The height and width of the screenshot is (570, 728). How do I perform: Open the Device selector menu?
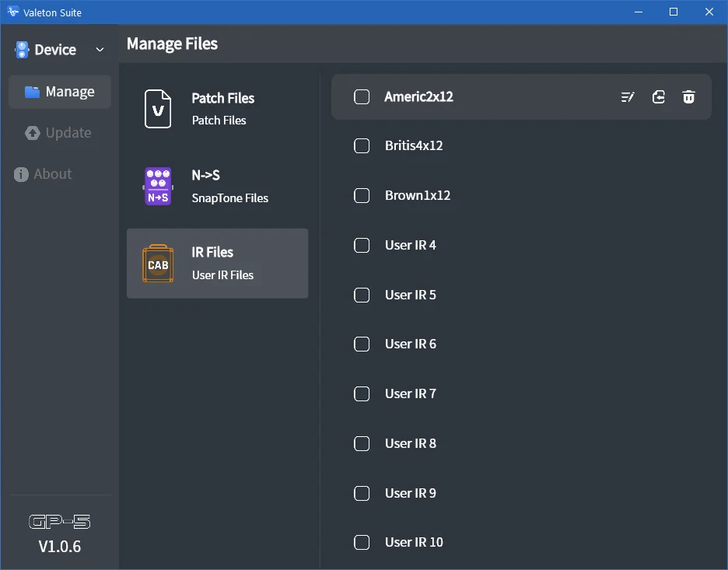pyautogui.click(x=59, y=50)
